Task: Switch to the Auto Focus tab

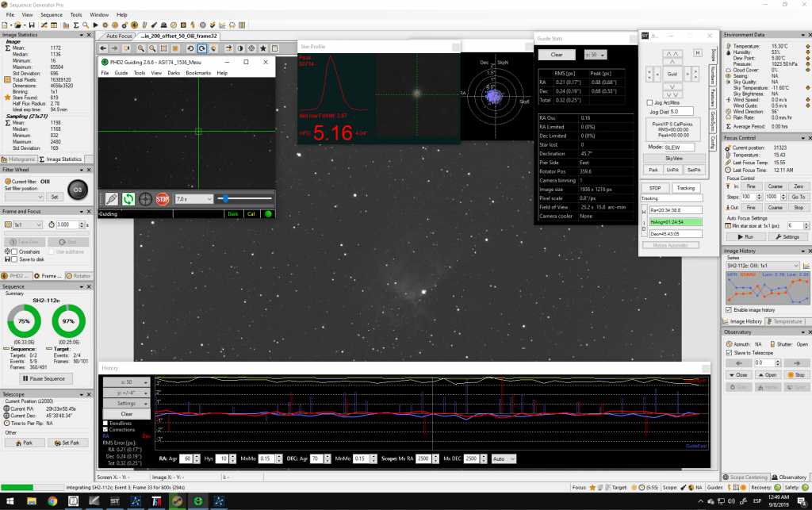Action: pos(119,36)
